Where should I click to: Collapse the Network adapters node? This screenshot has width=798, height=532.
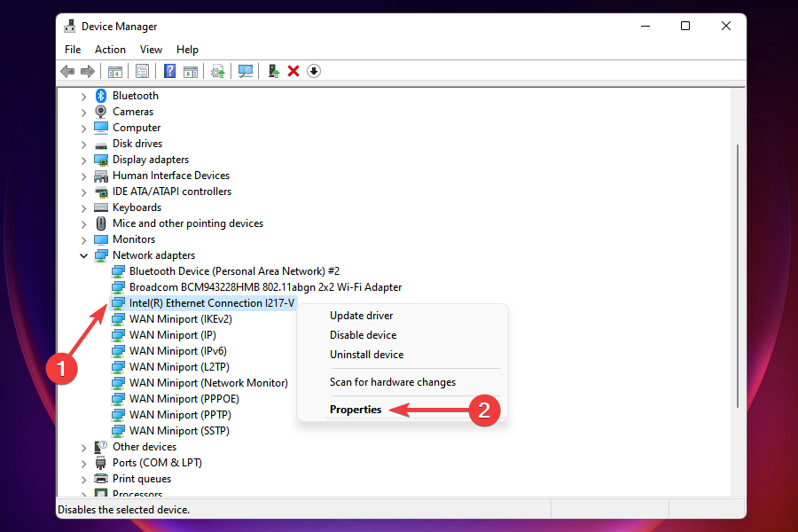tap(84, 255)
